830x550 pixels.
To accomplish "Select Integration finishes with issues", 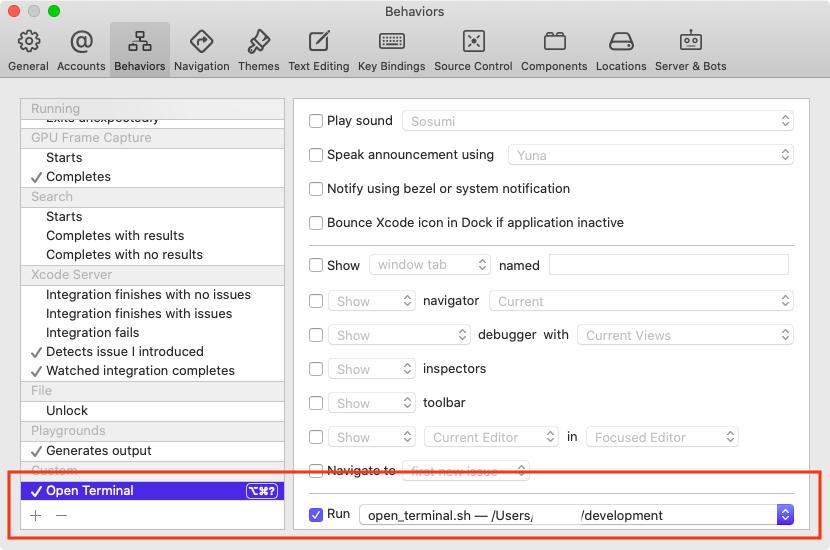I will 152,314.
